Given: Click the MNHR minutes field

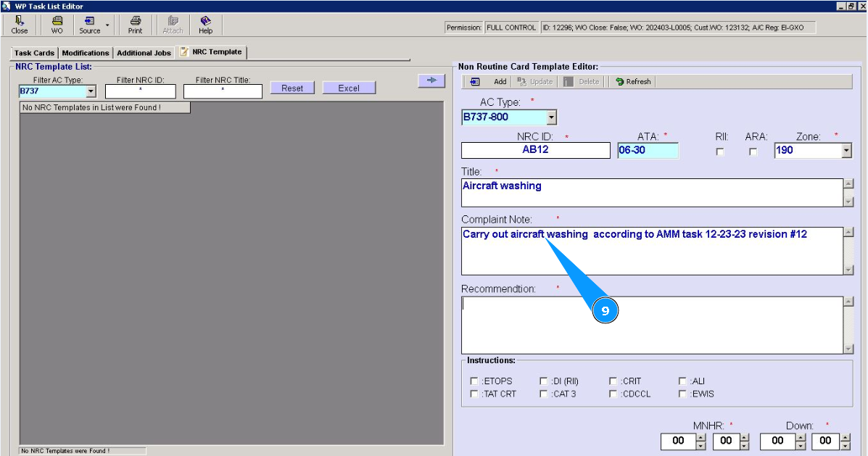Looking at the screenshot, I should pos(726,441).
